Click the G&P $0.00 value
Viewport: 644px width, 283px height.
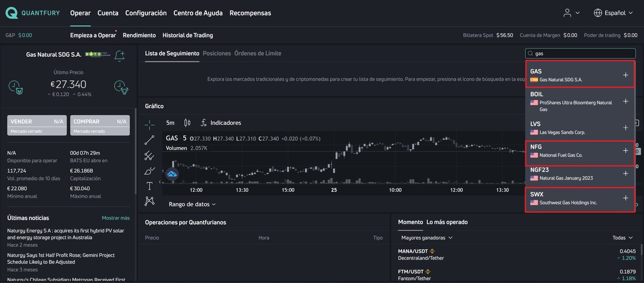click(x=19, y=35)
